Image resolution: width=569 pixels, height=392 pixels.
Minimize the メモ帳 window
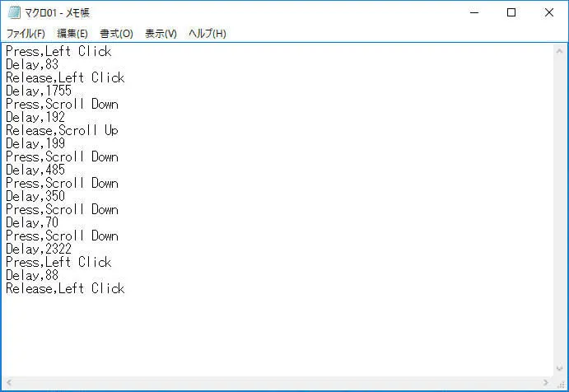click(x=474, y=12)
